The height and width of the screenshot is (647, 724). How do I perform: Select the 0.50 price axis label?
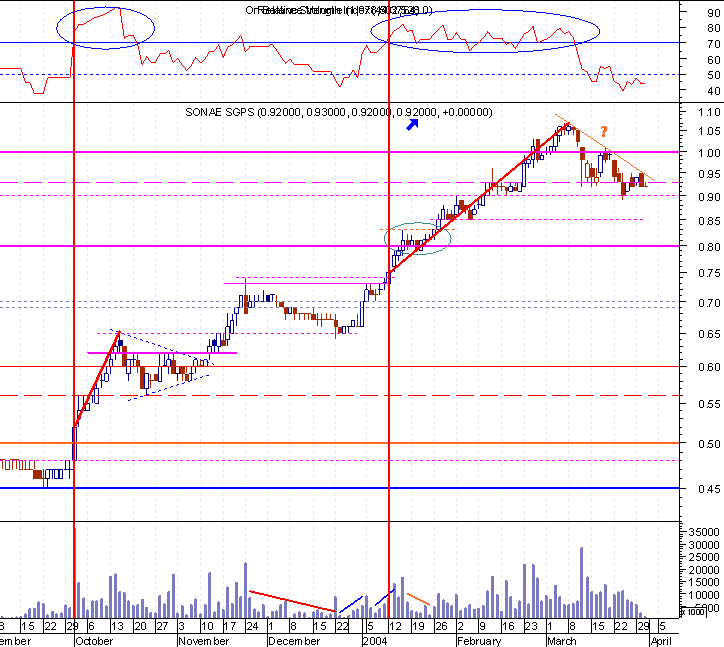[x=709, y=444]
